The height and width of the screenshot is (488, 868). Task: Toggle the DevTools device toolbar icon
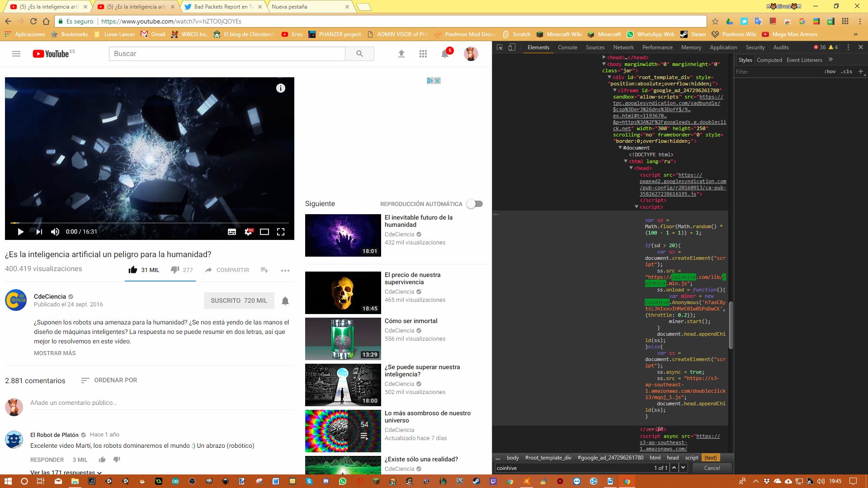point(512,47)
